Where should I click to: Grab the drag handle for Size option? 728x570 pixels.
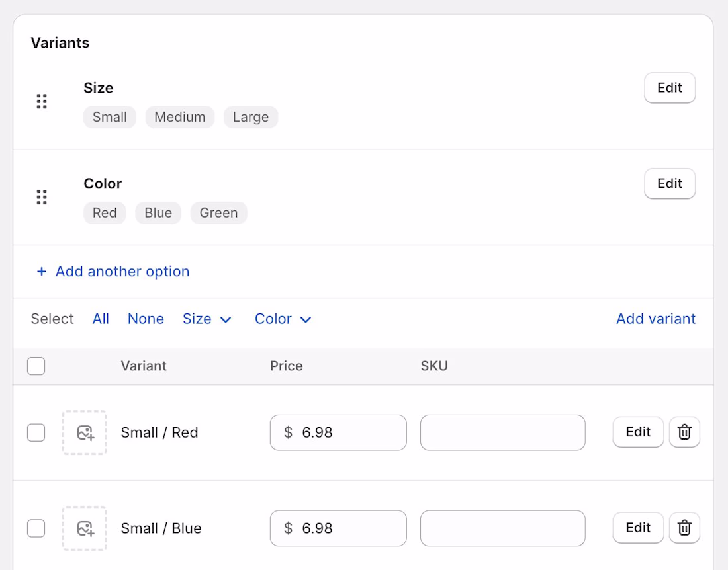[x=42, y=102]
